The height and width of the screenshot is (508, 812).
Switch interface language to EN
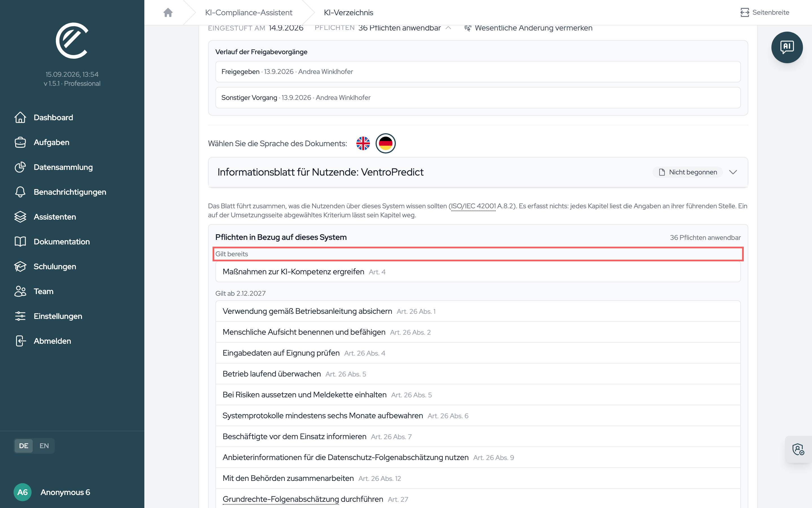point(44,446)
